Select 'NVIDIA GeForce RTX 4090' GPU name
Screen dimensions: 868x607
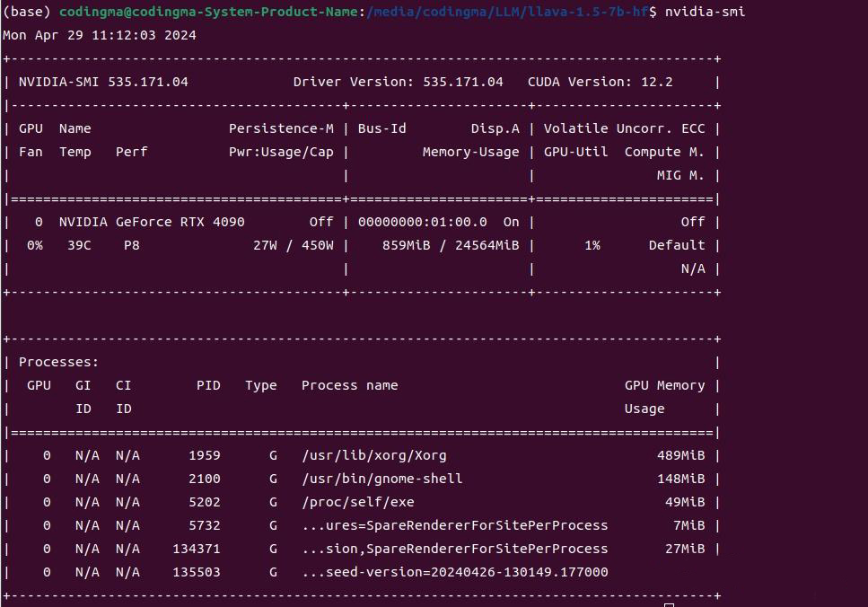tap(152, 222)
